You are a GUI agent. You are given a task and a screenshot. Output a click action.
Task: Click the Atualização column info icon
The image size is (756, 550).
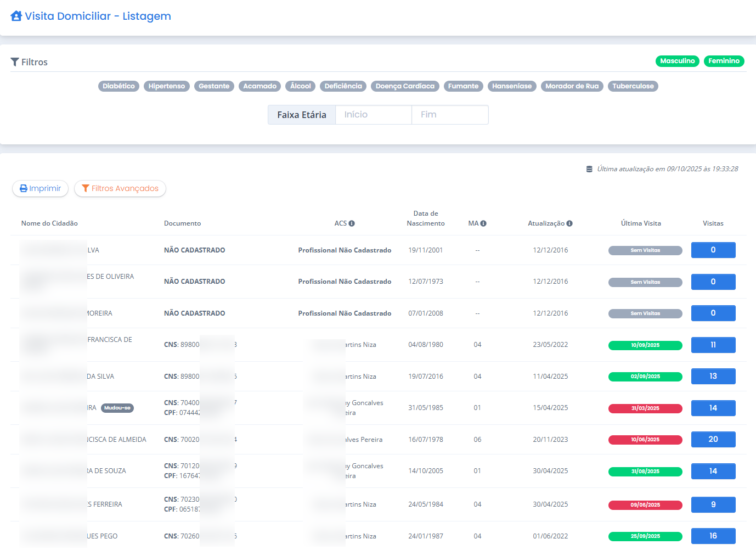pos(569,223)
